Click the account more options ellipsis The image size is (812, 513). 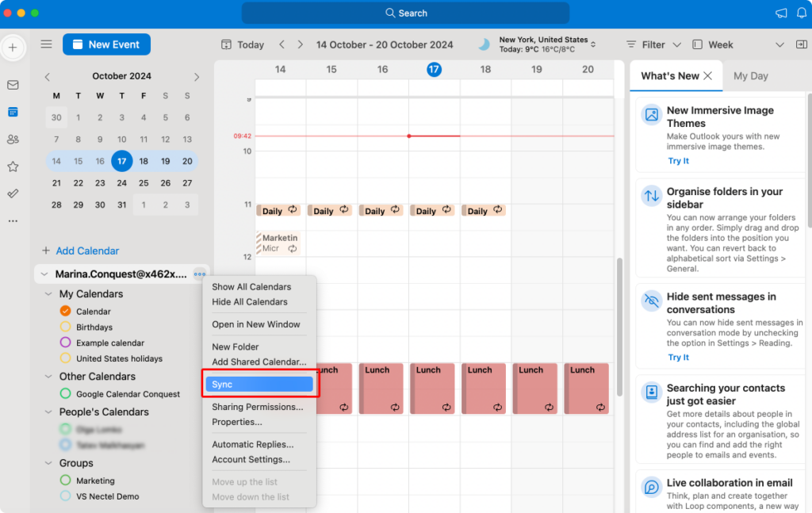pyautogui.click(x=199, y=274)
